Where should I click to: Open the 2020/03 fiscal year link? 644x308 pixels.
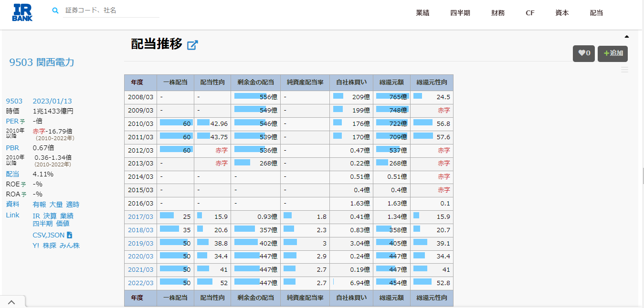(141, 257)
